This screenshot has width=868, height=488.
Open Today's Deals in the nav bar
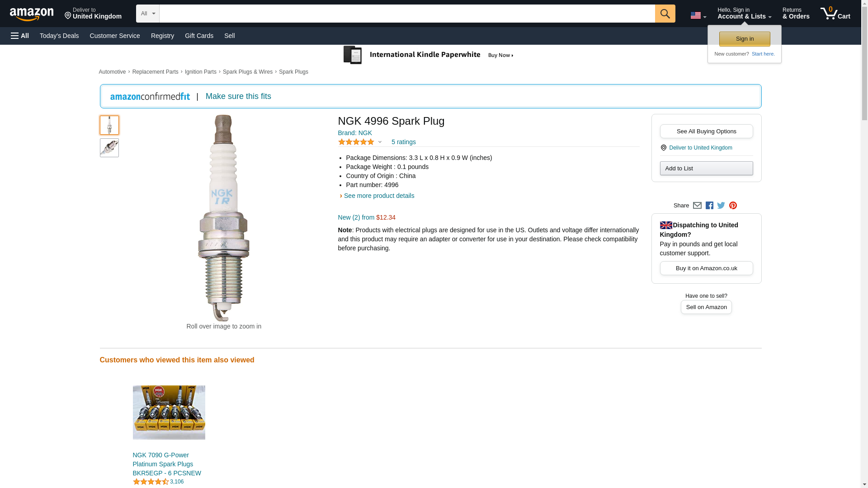[x=59, y=36]
